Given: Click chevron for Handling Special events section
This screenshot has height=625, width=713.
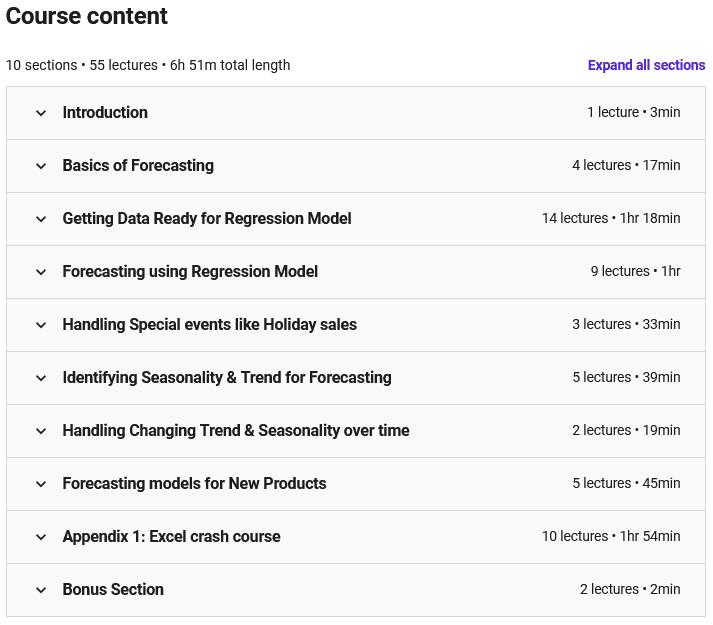Looking at the screenshot, I should coord(41,325).
